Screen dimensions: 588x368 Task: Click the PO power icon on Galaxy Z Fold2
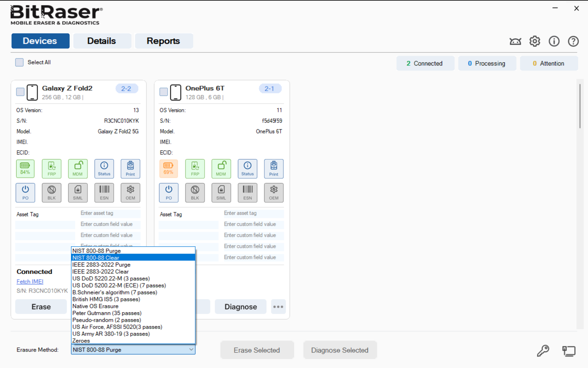click(25, 193)
